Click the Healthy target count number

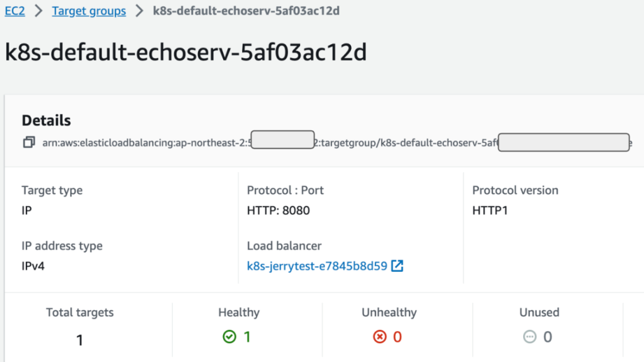point(247,337)
